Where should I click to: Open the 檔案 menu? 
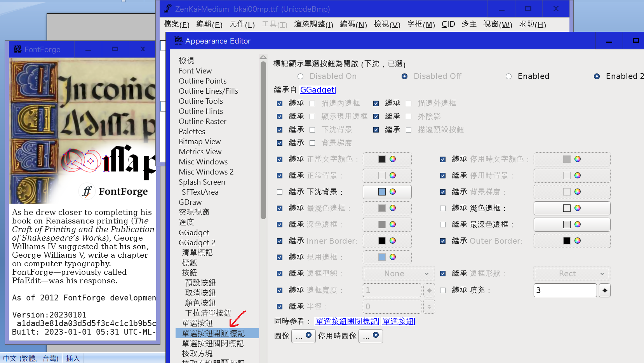pos(177,24)
